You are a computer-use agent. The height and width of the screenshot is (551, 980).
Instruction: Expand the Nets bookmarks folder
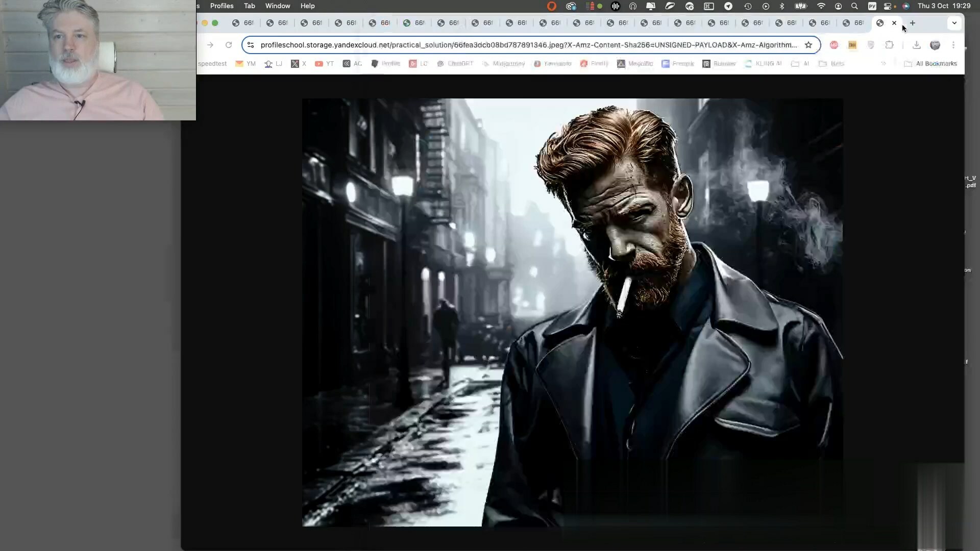click(x=831, y=64)
